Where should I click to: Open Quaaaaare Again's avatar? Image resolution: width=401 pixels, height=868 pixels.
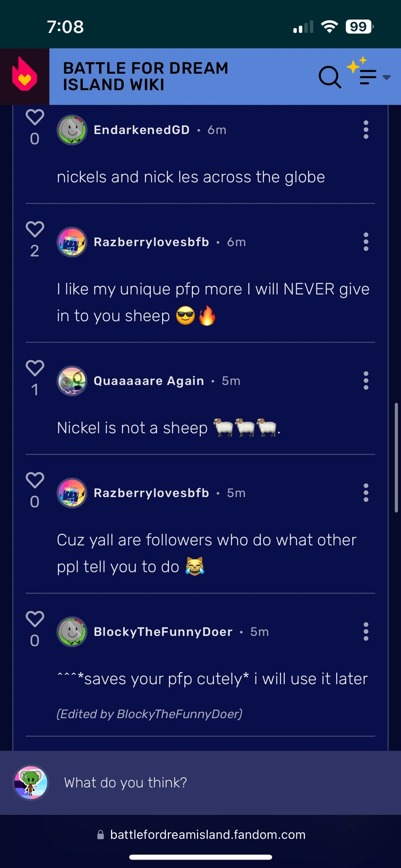72,381
